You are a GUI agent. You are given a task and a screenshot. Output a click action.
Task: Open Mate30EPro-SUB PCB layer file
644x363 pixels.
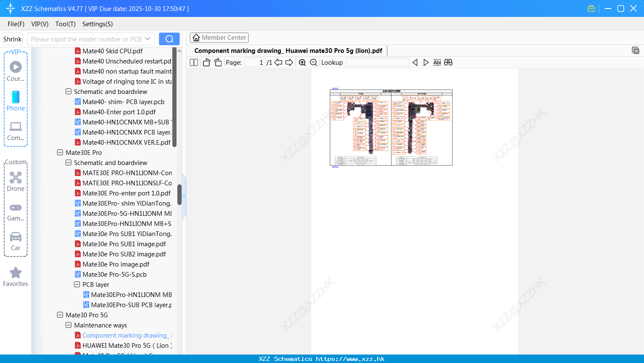[x=128, y=305]
